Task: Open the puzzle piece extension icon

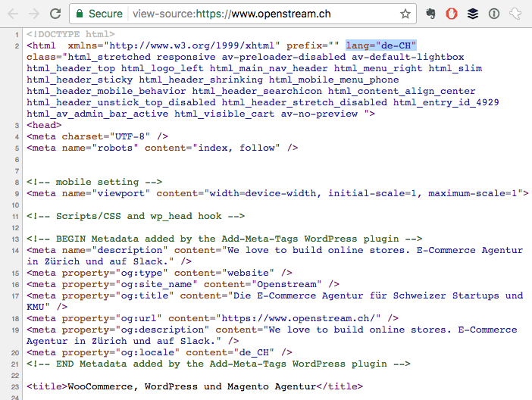Action: click(x=515, y=14)
